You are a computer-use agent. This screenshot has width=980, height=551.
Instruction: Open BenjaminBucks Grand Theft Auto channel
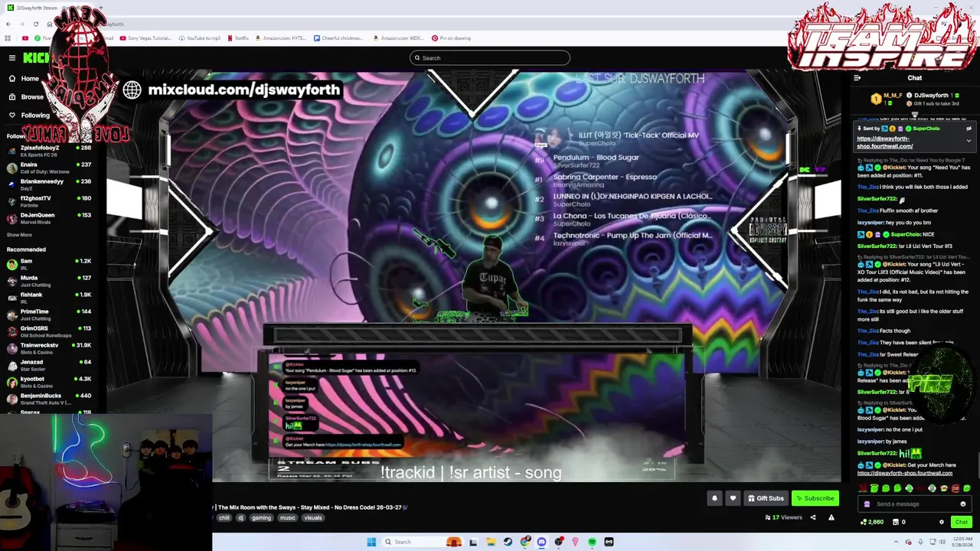49,399
